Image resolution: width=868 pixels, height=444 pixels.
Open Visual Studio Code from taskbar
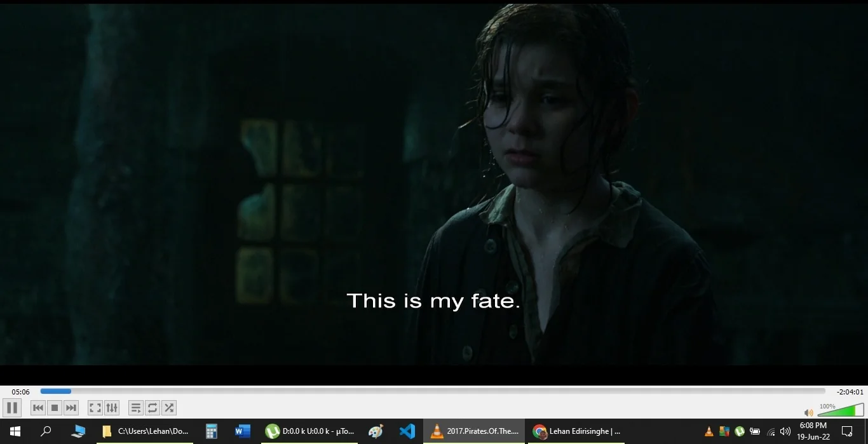[407, 432]
